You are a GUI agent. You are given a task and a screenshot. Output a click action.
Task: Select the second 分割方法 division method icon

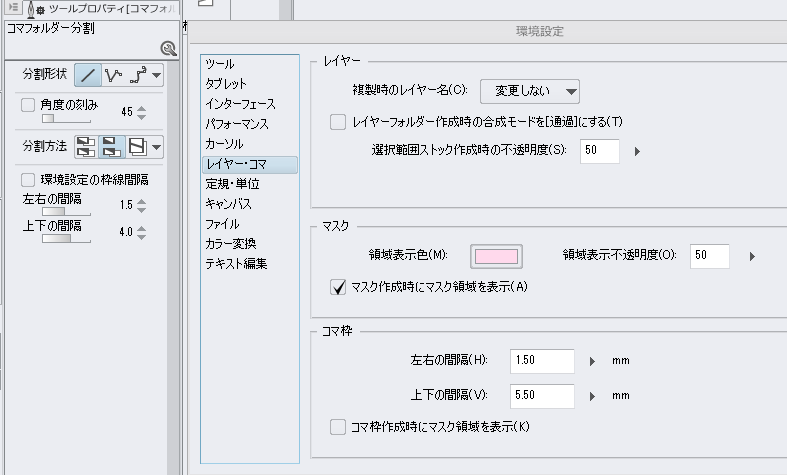click(x=112, y=146)
